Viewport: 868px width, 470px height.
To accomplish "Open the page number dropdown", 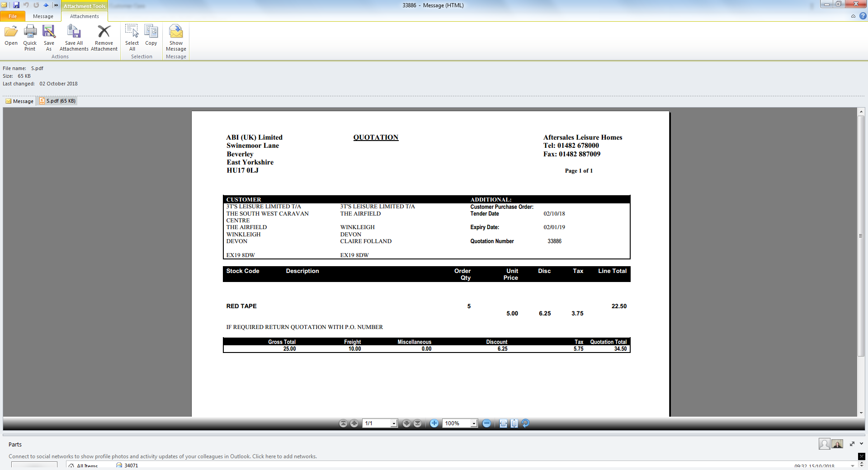I will (394, 423).
